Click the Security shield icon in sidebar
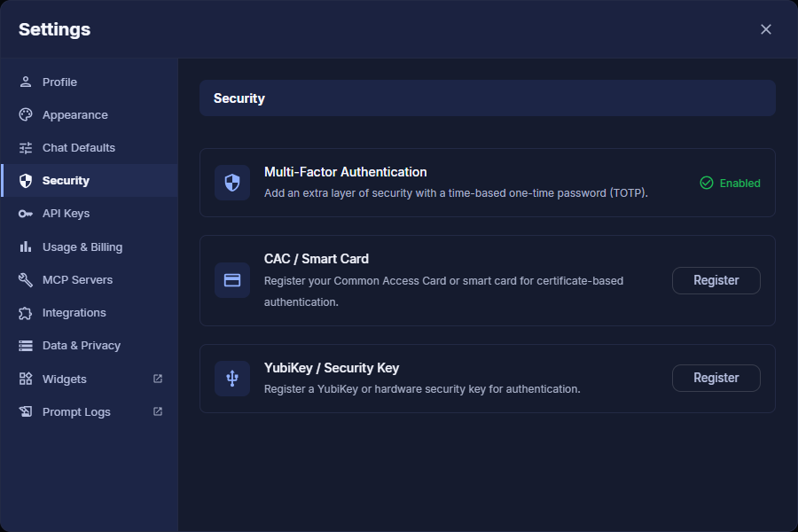 (26, 180)
